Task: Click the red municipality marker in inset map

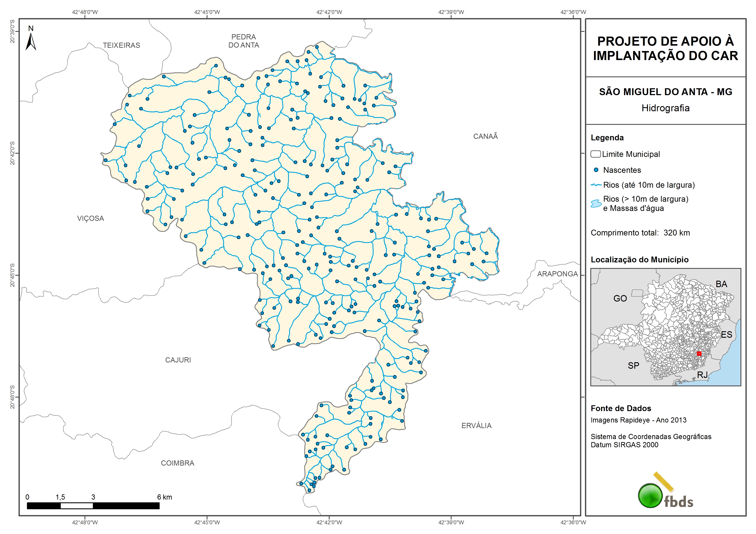Action: 699,354
